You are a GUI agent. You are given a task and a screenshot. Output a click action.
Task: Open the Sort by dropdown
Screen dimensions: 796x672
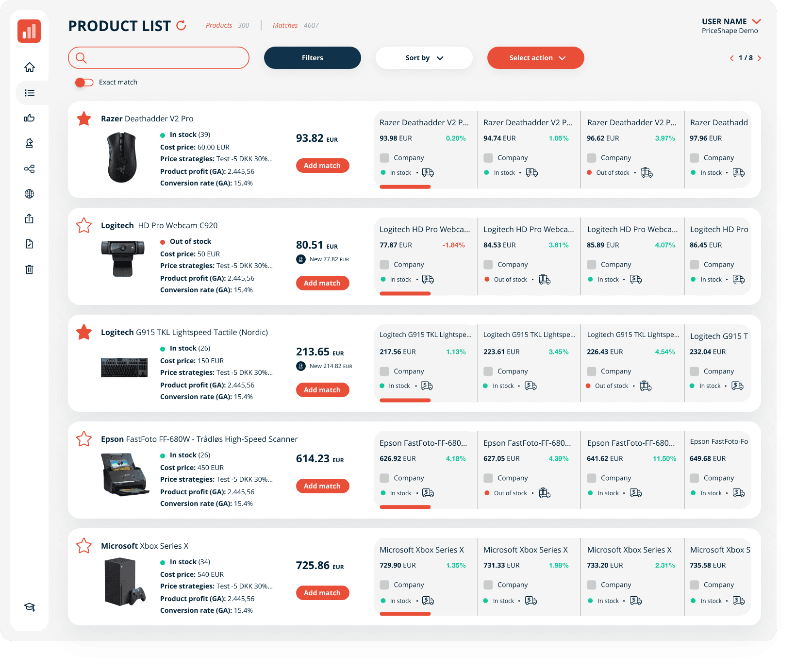(424, 58)
